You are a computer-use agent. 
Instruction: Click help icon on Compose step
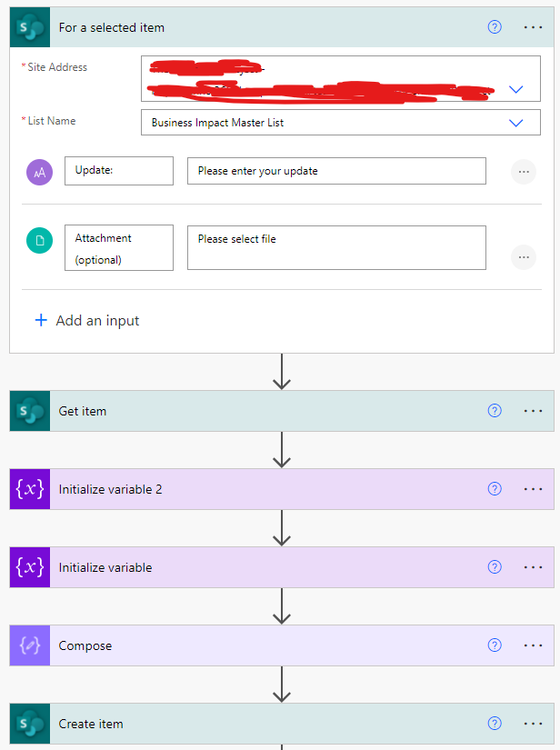pyautogui.click(x=495, y=645)
